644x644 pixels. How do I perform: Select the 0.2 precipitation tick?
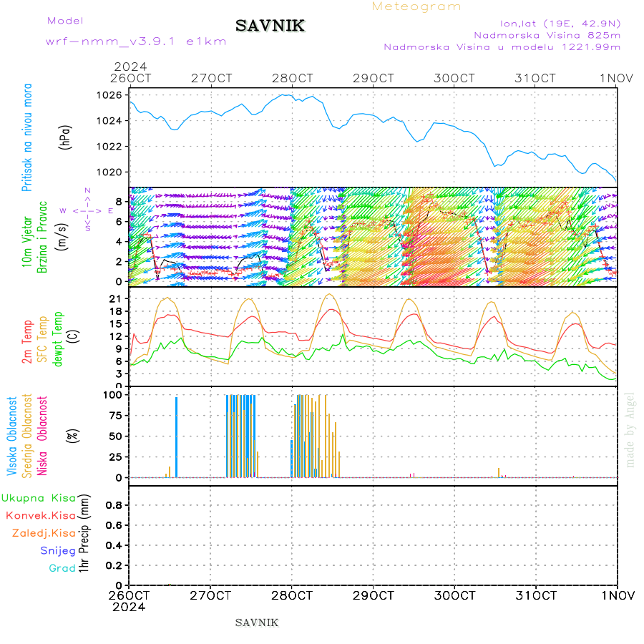point(114,565)
